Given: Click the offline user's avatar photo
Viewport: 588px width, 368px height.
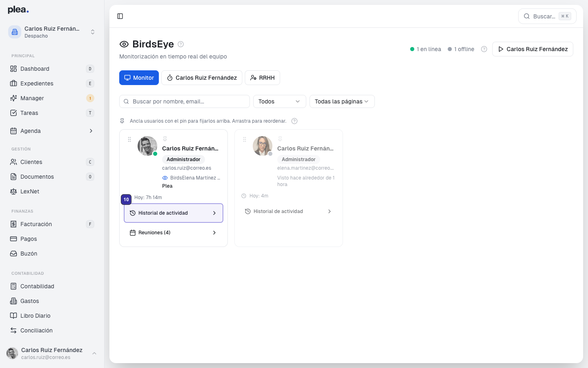Looking at the screenshot, I should [x=263, y=146].
